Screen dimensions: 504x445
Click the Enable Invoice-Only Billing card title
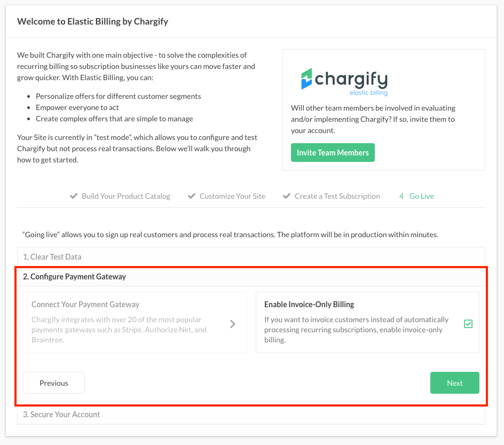[309, 305]
